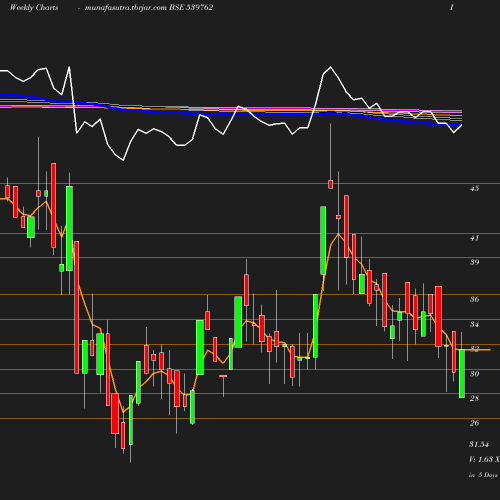
Task: Click the price axis label 45
Action: pyautogui.click(x=474, y=188)
